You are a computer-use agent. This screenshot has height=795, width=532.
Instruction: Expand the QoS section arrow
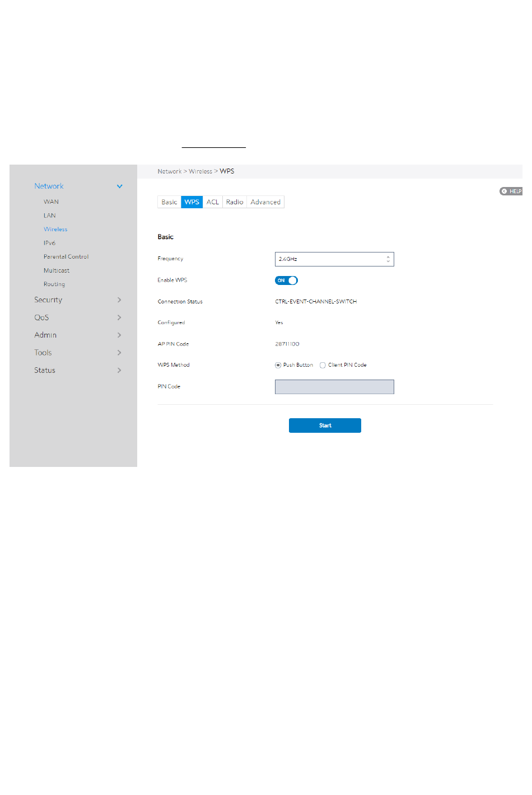click(119, 317)
